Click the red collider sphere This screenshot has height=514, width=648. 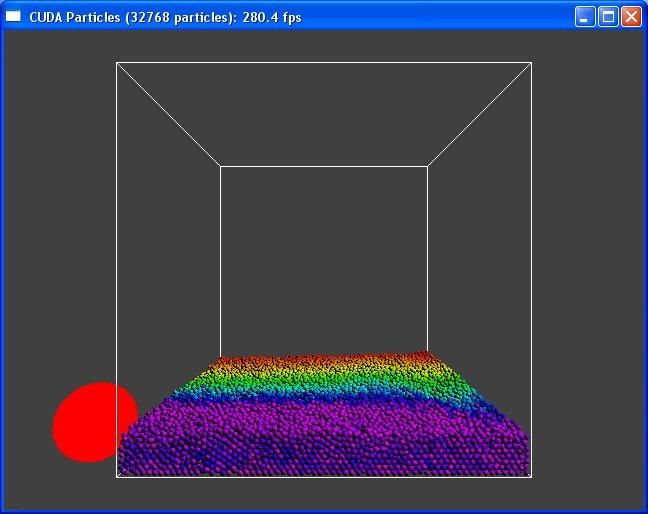pos(95,422)
